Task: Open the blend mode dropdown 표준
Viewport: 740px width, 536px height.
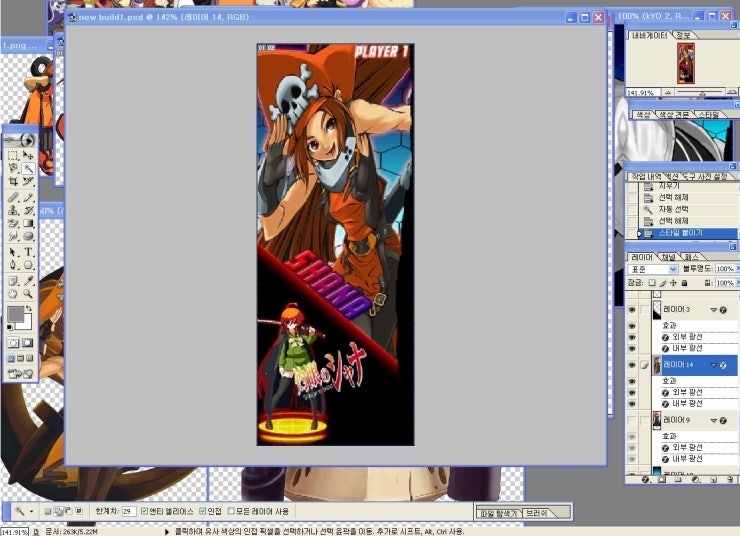Action: pyautogui.click(x=652, y=269)
